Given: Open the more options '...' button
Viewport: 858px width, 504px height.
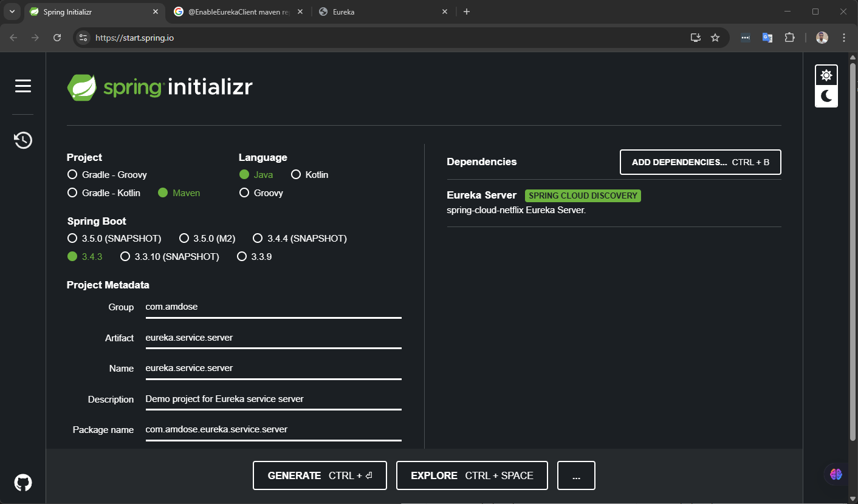Looking at the screenshot, I should click(x=576, y=475).
